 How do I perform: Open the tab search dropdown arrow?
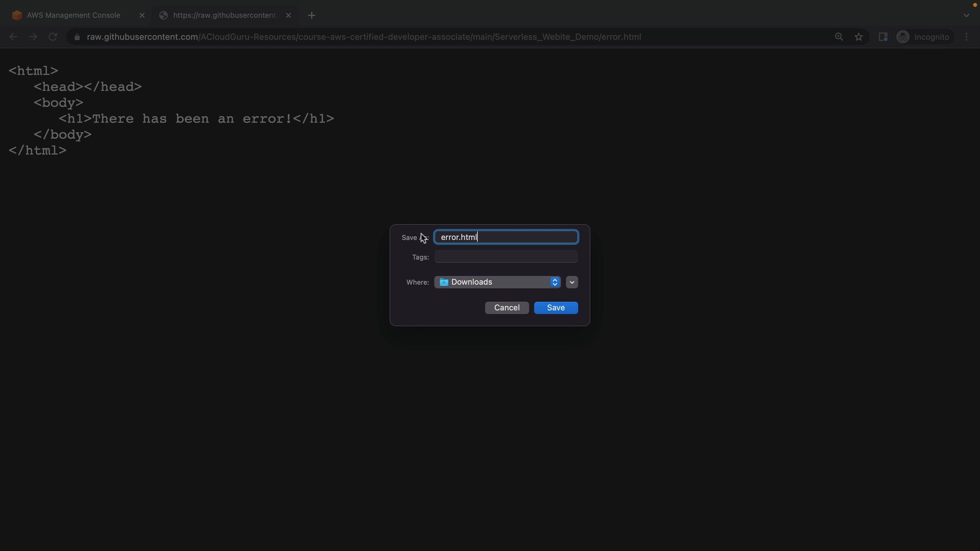point(966,15)
